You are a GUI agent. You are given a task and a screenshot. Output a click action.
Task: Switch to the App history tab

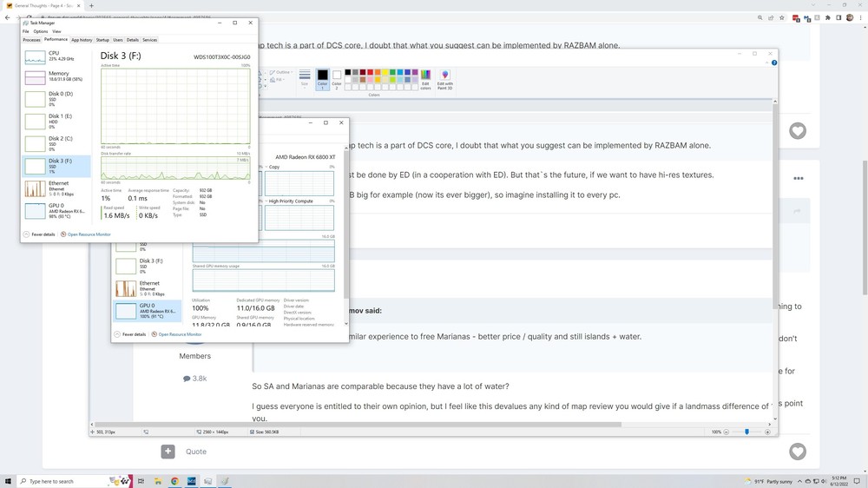click(x=82, y=40)
